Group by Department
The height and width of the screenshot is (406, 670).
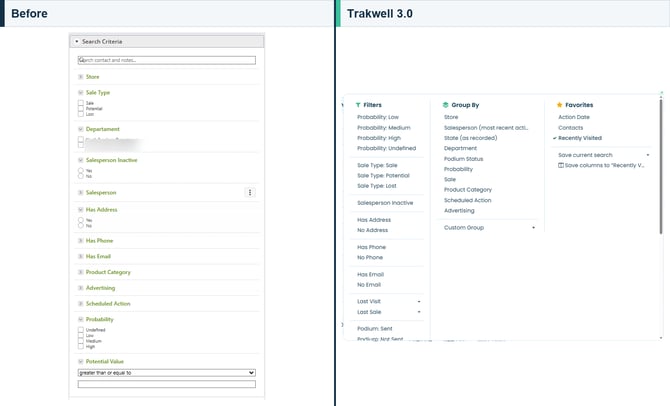tap(460, 148)
